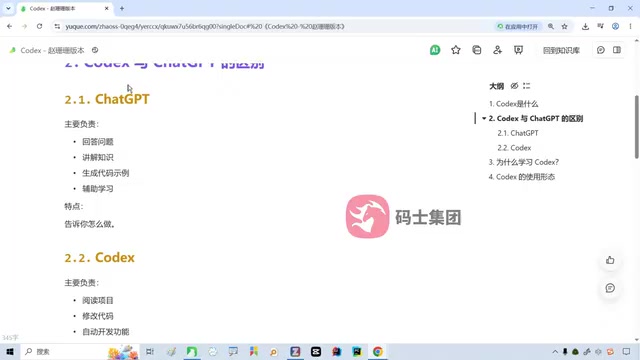Click the 在应用中打开 button in the address bar
Viewport: 640px width, 360px height.
[x=518, y=27]
